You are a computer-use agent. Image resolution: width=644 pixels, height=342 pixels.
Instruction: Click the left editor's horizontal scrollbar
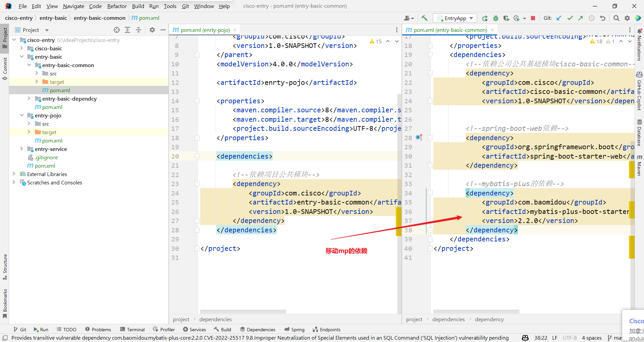243,311
